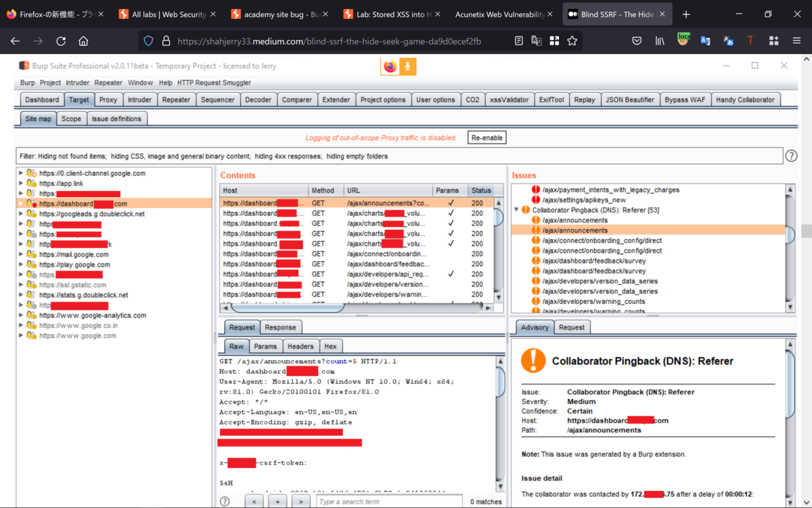Click the translate page icon in address bar

[537, 41]
